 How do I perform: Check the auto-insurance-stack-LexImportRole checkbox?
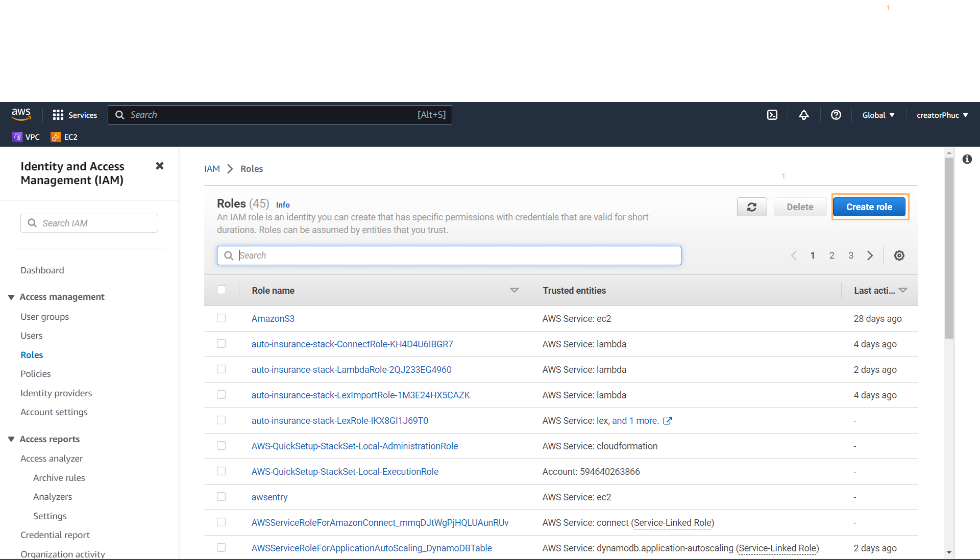click(222, 395)
